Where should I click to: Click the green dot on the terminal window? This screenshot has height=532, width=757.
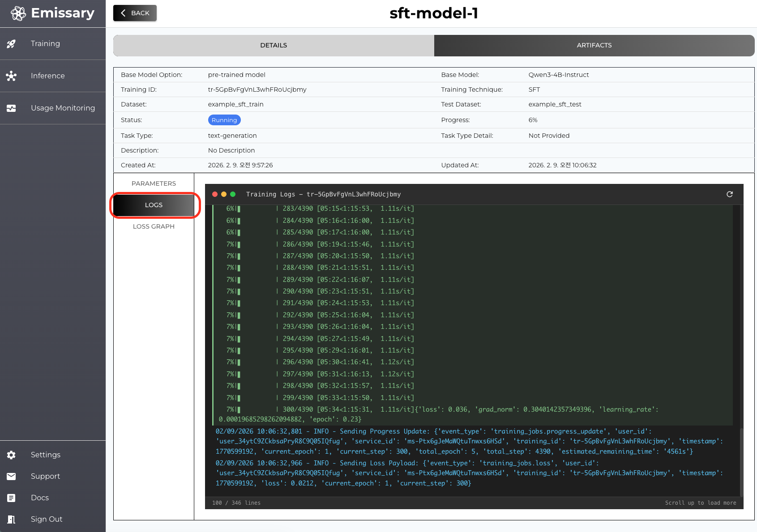click(233, 194)
